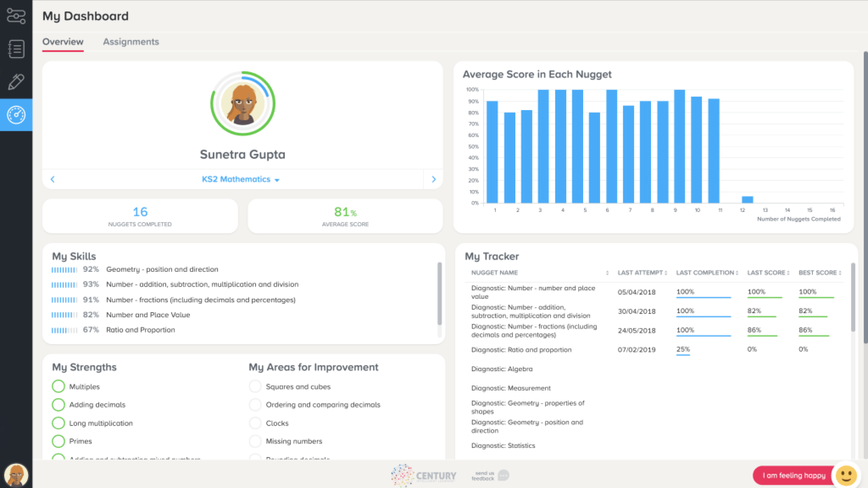
Task: Open the pencil icon in sidebar
Action: (16, 82)
